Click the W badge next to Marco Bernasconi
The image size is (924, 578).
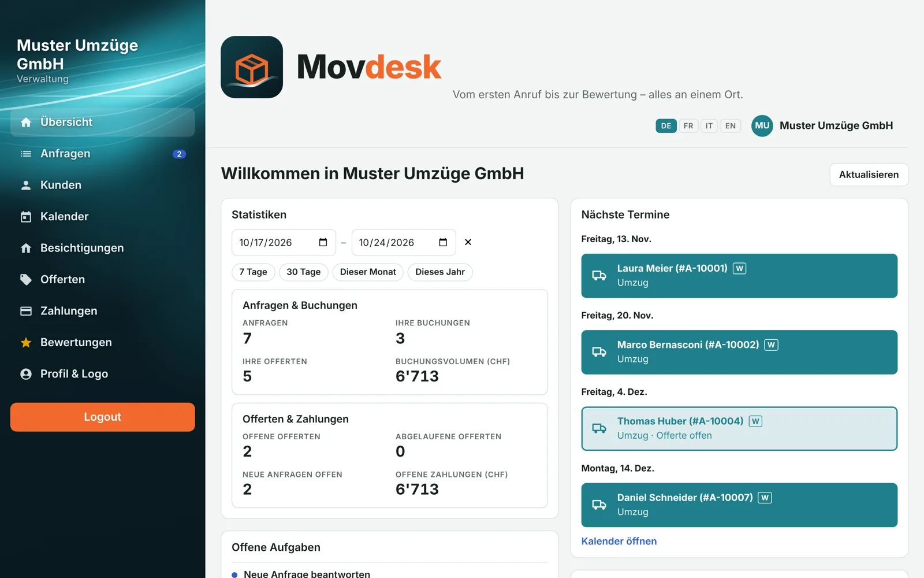coord(771,344)
